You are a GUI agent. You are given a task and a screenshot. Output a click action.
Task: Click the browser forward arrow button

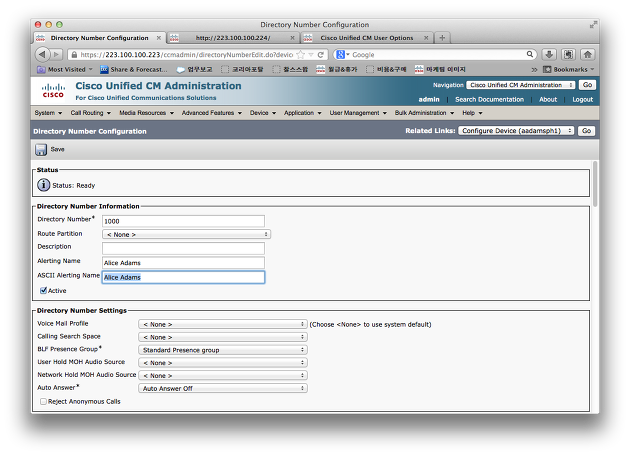(x=57, y=54)
